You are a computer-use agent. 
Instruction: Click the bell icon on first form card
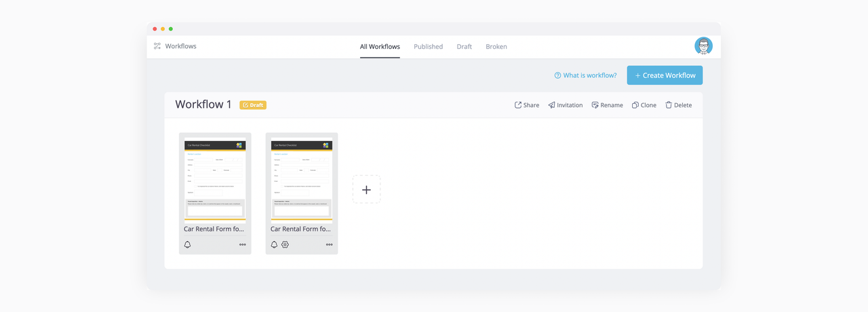click(188, 245)
